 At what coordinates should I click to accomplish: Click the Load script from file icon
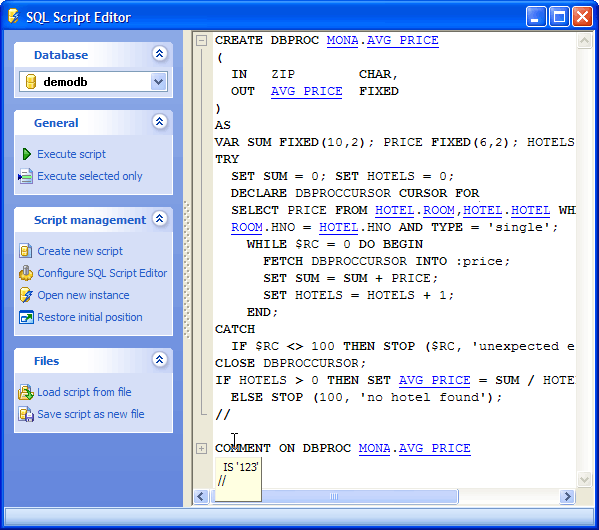click(x=26, y=392)
